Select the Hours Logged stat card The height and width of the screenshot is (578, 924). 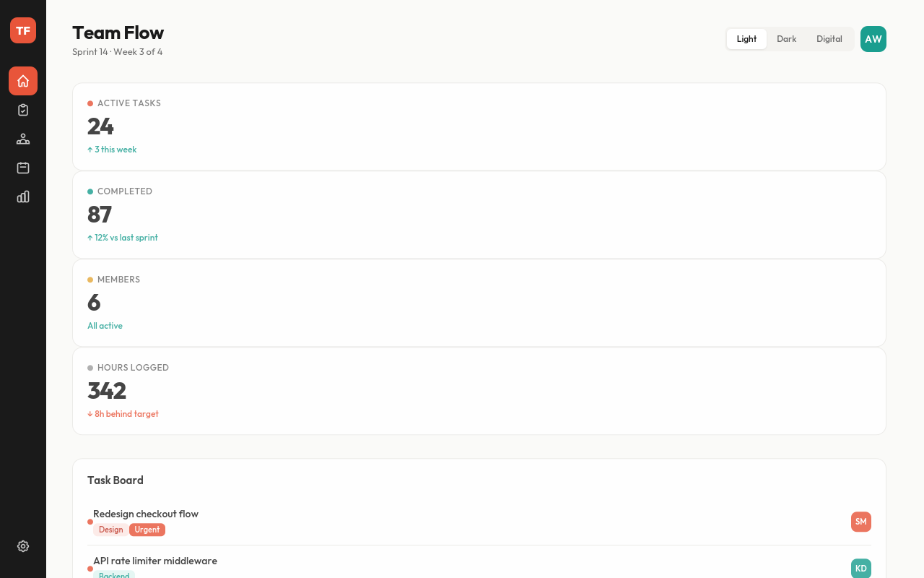[x=479, y=391]
